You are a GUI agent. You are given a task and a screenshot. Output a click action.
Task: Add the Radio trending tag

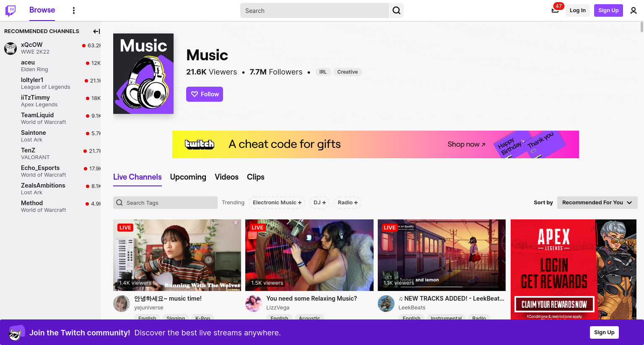pos(348,203)
